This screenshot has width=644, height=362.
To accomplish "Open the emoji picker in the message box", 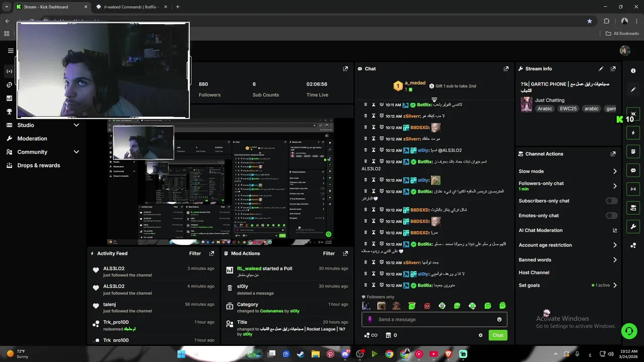I will [x=499, y=319].
